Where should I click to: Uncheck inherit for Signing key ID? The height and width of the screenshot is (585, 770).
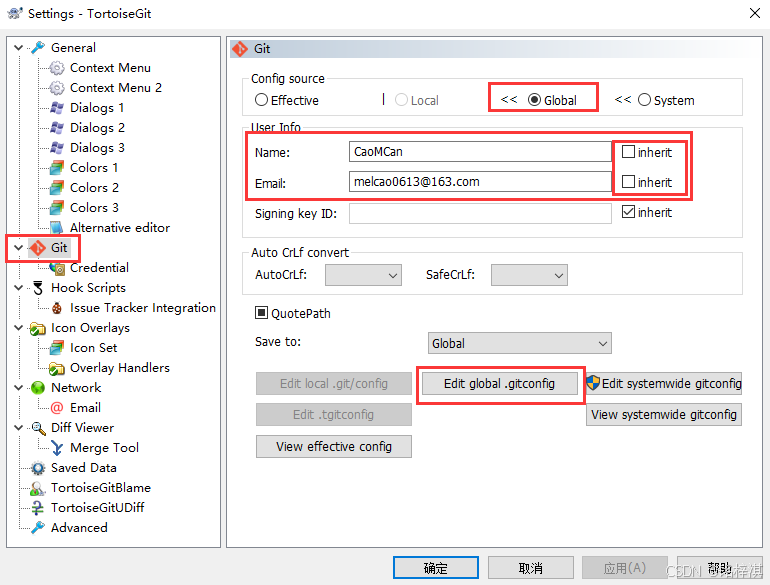629,212
